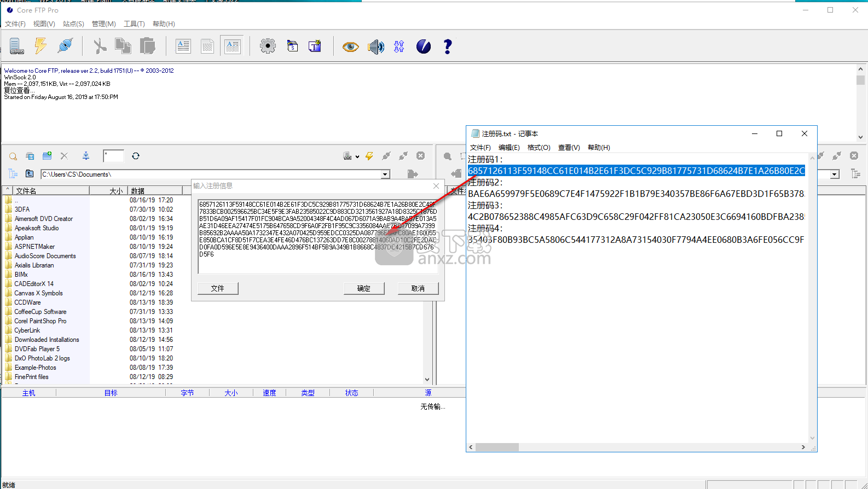Open the 文件(F) menu in Core FTP

pyautogui.click(x=15, y=24)
